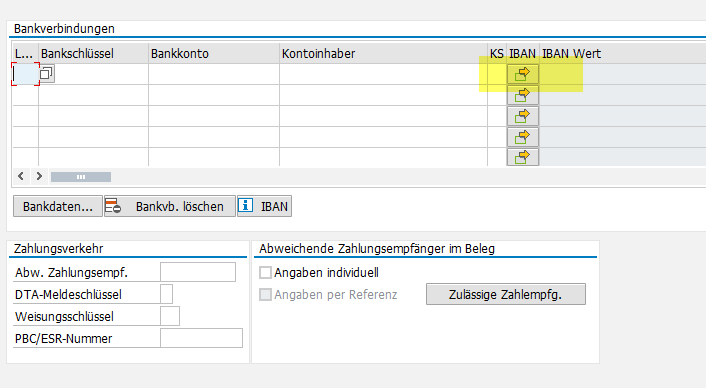Open the Bankdaten... button
Image resolution: width=706 pixels, height=388 pixels.
pyautogui.click(x=58, y=206)
